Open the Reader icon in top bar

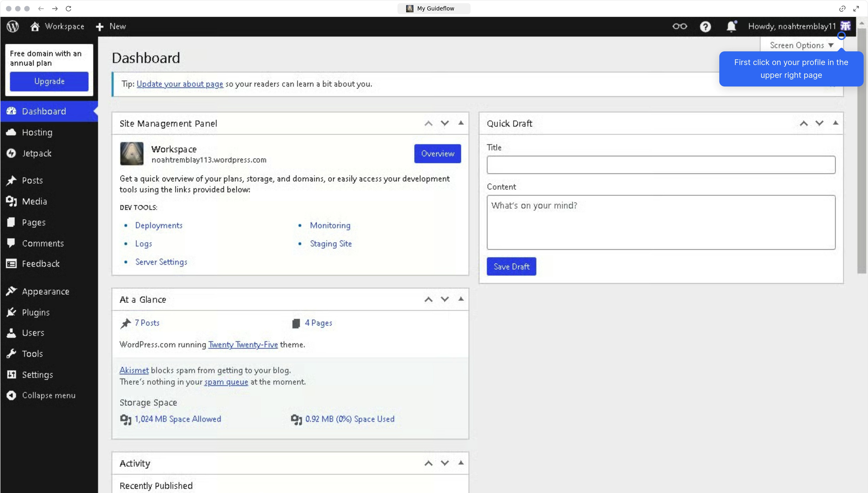(x=680, y=26)
